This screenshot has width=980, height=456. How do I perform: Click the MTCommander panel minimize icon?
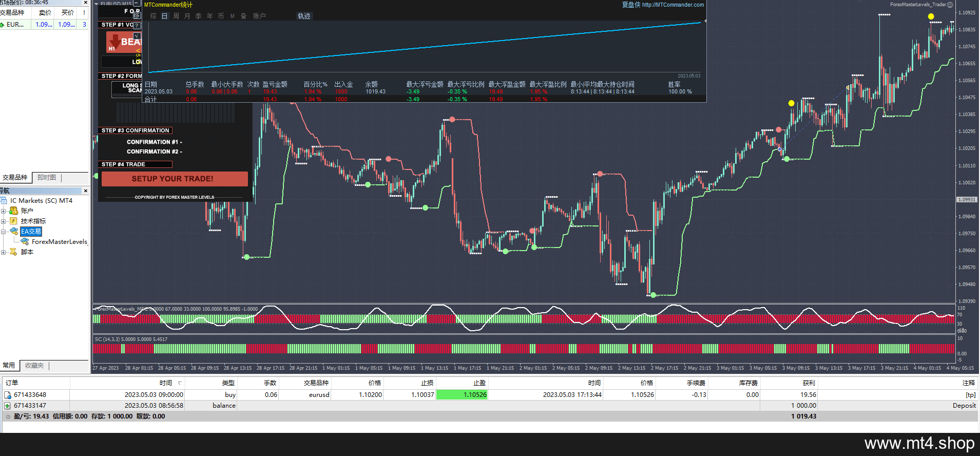[x=137, y=4]
